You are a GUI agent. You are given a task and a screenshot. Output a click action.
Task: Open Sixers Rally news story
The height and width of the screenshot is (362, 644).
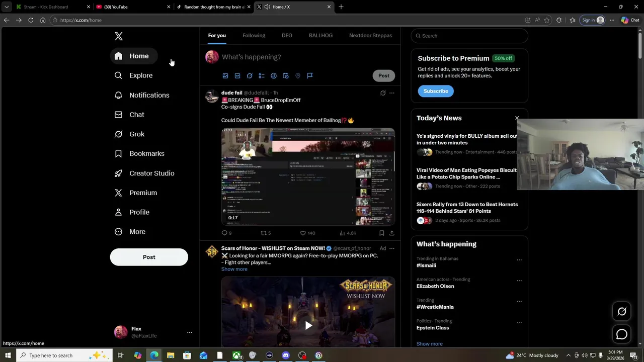click(x=466, y=212)
